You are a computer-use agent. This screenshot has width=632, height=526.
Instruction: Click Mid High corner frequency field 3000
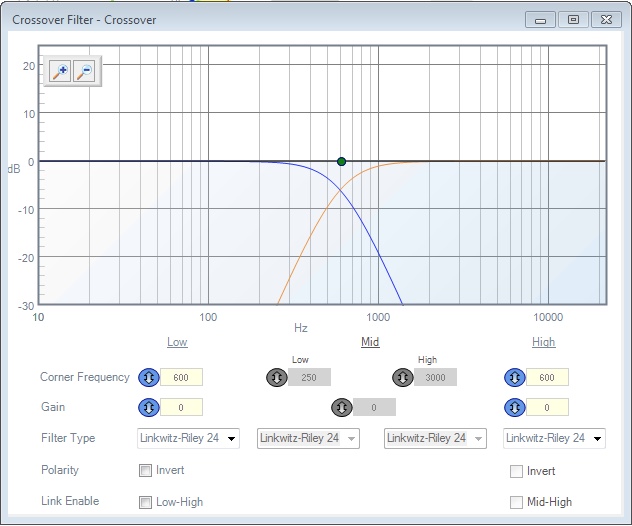(x=435, y=377)
